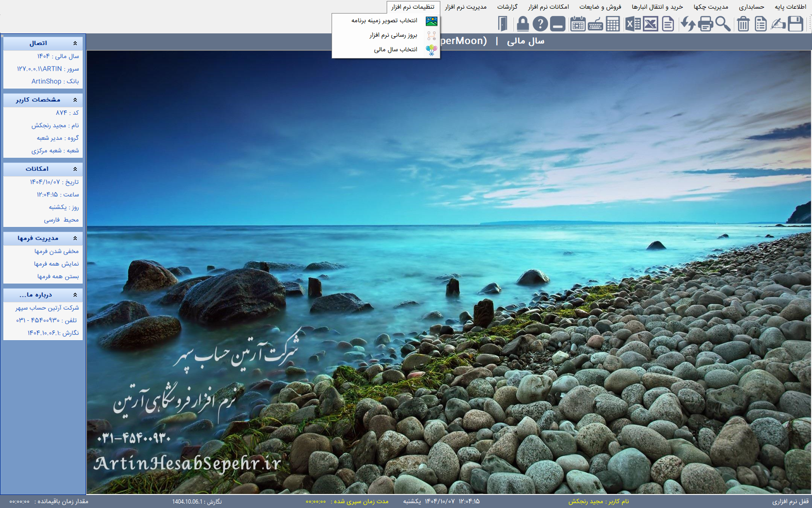Open the گزارشات menu
812x508 pixels.
(x=507, y=7)
